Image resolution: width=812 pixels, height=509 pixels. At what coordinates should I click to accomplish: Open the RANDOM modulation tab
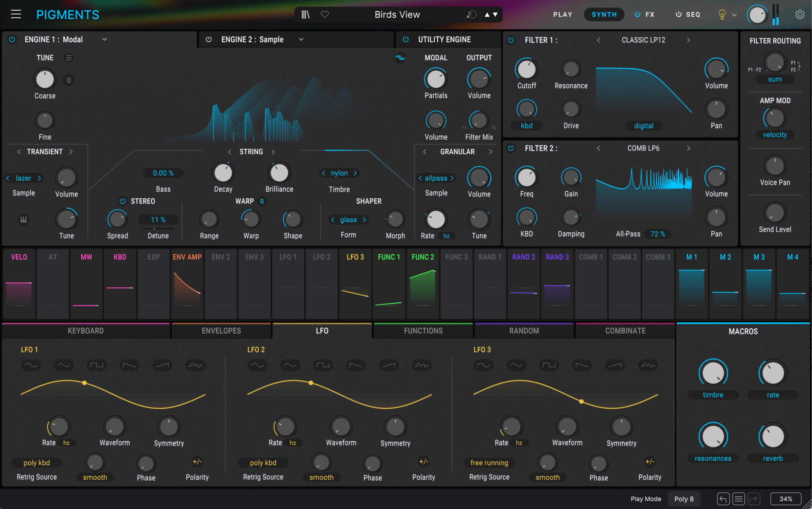click(524, 331)
